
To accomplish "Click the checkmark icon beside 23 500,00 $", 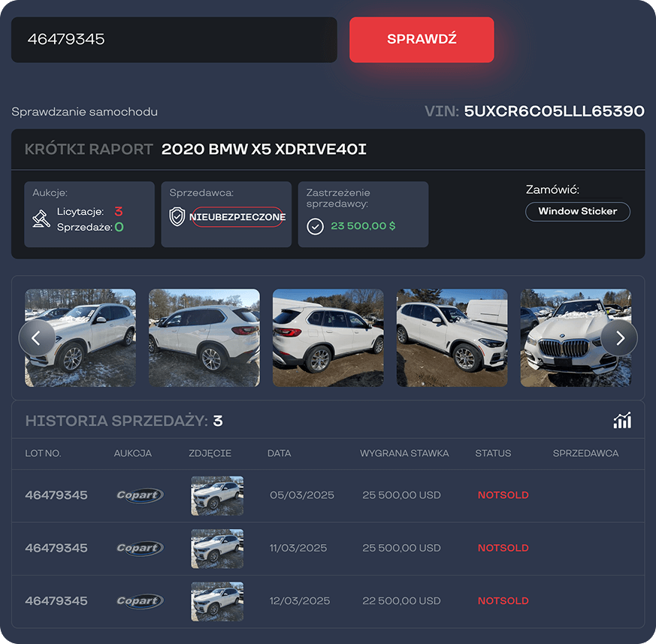I will pos(316,226).
